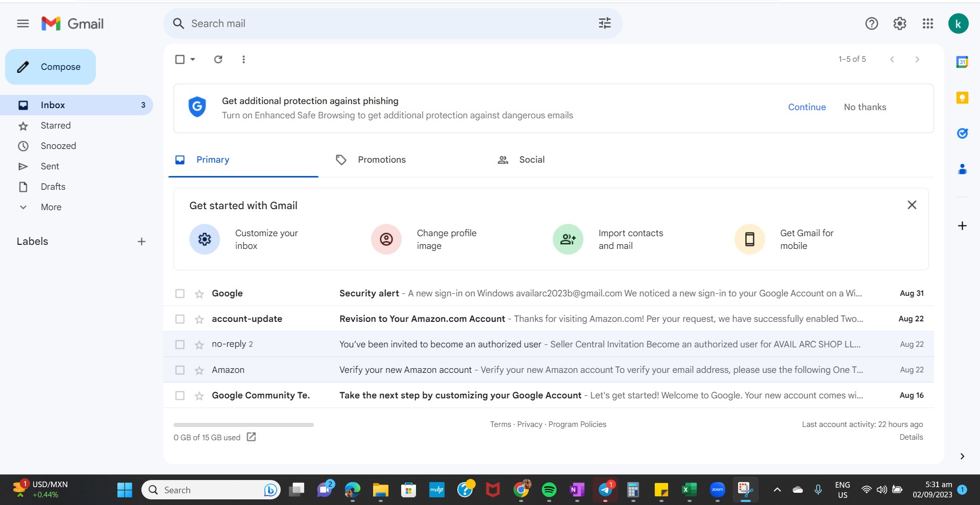Open the Privacy link

tap(530, 424)
